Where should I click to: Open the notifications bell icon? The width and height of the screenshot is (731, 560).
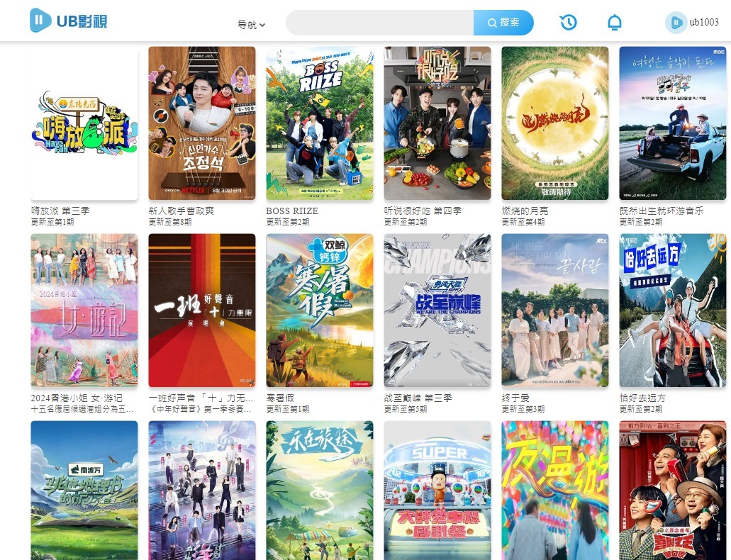click(x=615, y=22)
